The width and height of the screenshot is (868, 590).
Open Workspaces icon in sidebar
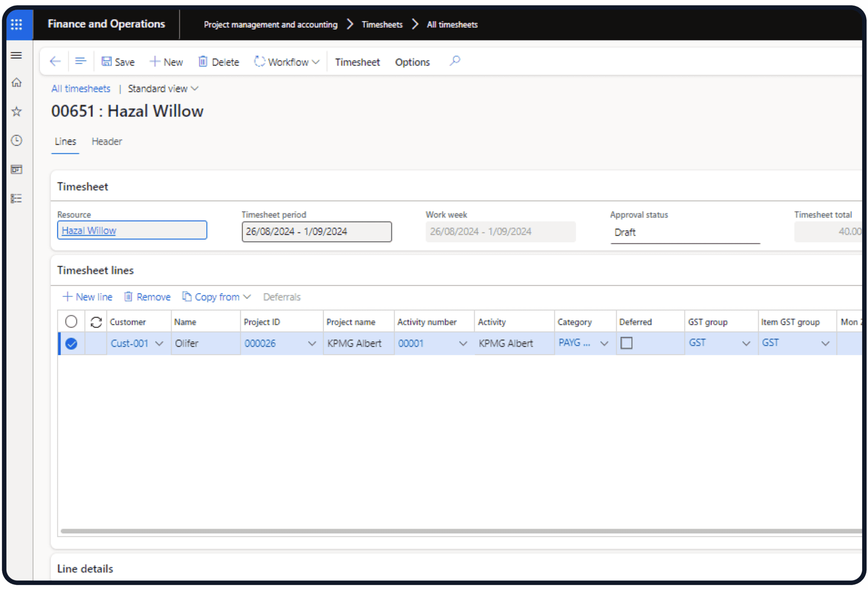coord(17,170)
